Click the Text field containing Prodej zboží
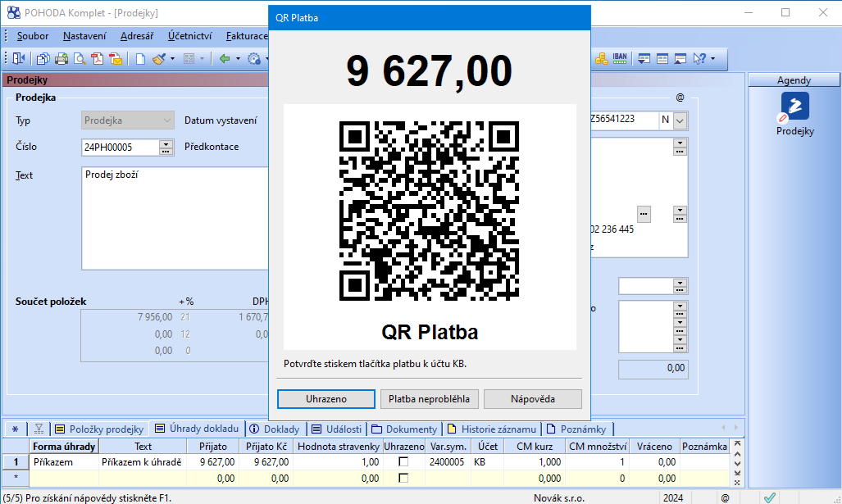The width and height of the screenshot is (842, 504). pos(175,218)
